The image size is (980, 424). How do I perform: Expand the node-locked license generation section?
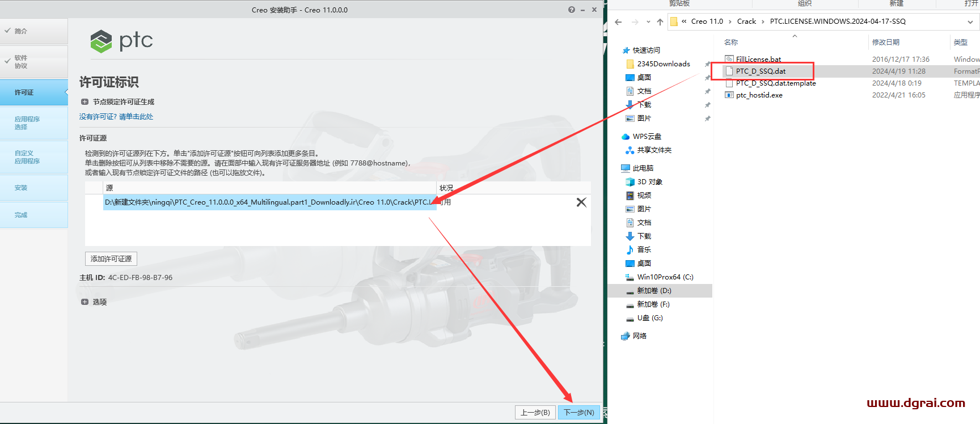pyautogui.click(x=85, y=102)
